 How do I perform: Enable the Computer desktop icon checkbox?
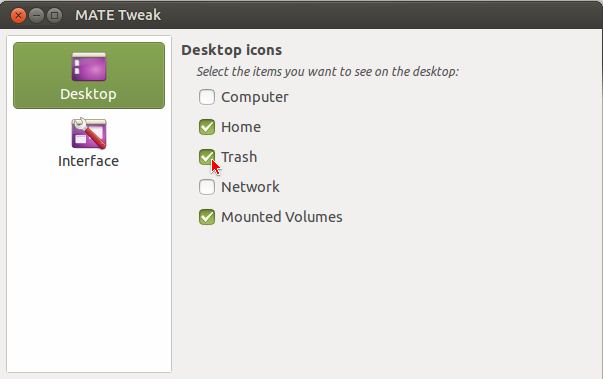[207, 97]
